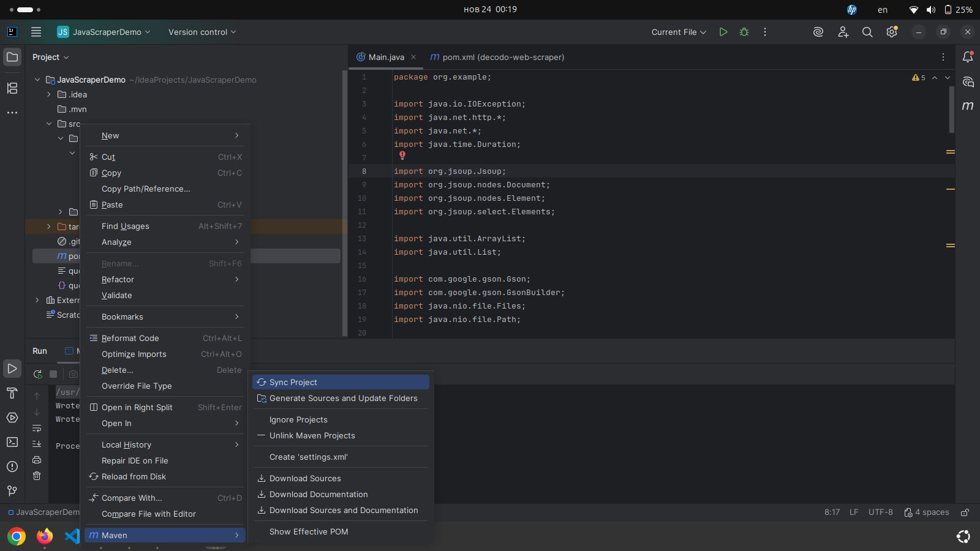
Task: Click the 8:17 cursor position in status bar
Action: pos(832,512)
